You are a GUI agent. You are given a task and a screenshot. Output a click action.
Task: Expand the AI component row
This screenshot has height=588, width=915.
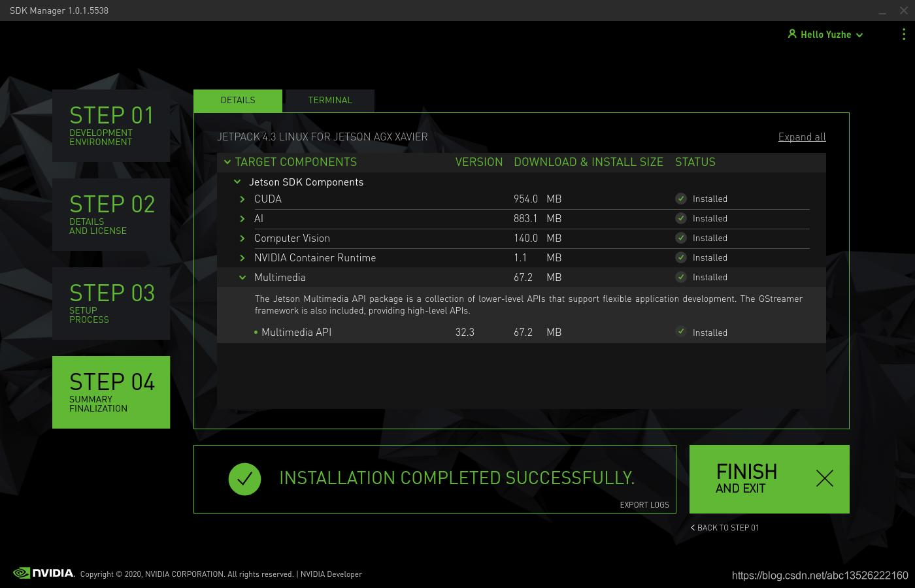[x=242, y=219]
